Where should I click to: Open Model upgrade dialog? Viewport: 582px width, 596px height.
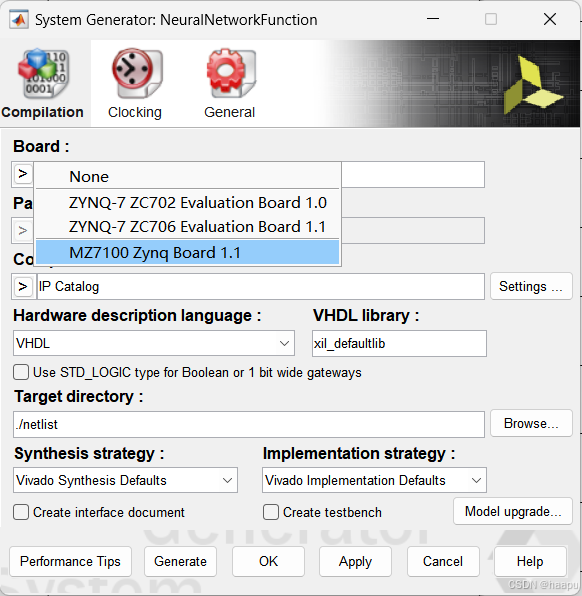click(x=513, y=511)
